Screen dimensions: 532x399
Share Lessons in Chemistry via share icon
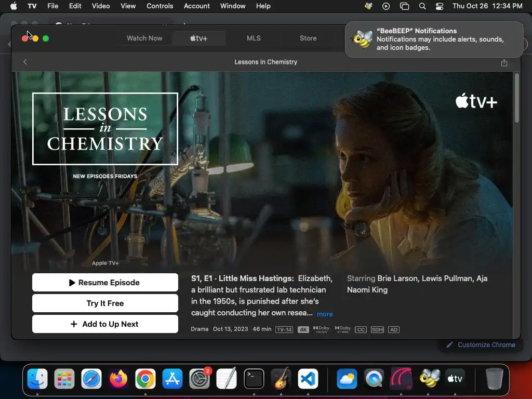click(504, 62)
